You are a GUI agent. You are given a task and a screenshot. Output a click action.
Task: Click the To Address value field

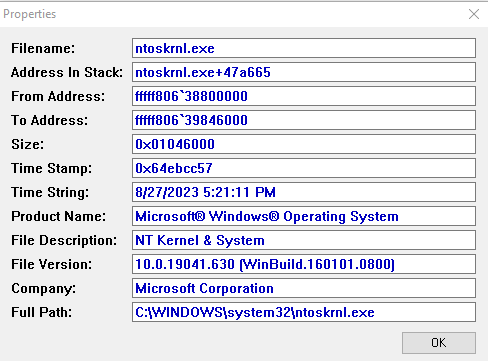tap(304, 120)
